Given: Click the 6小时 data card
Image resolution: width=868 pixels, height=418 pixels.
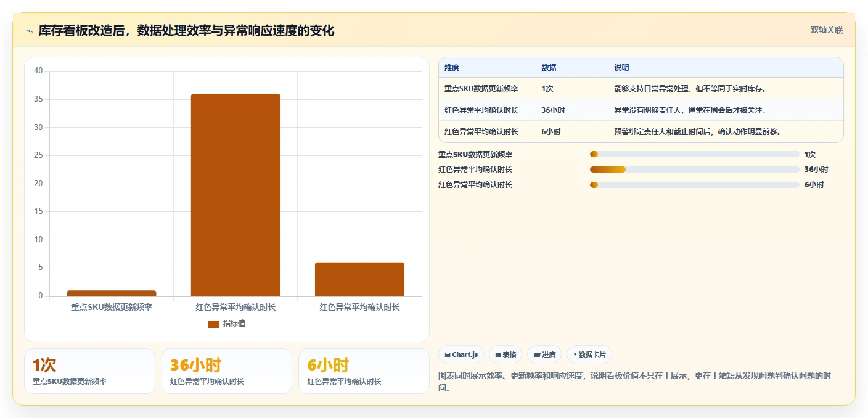Looking at the screenshot, I should point(364,371).
